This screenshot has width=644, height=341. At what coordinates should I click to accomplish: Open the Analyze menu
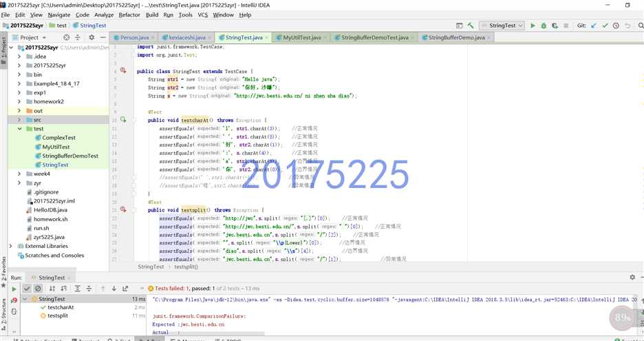point(104,14)
